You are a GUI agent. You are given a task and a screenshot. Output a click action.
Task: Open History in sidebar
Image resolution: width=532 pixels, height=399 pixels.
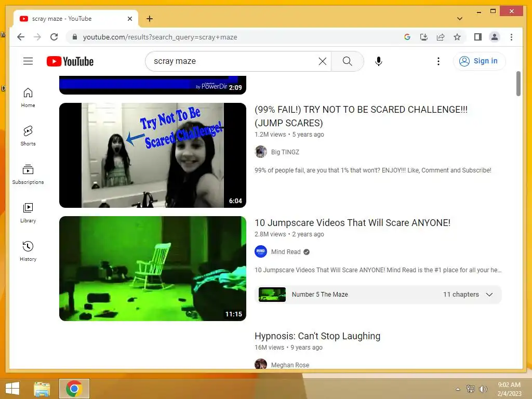point(28,251)
